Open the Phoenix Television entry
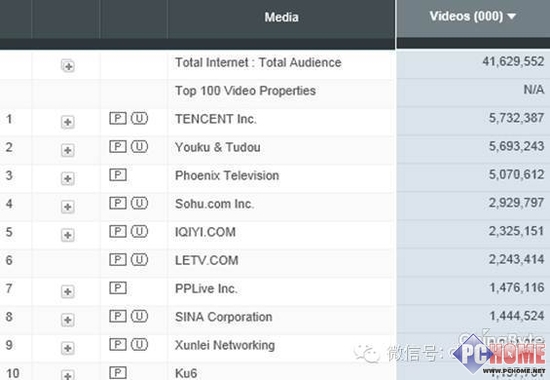The height and width of the screenshot is (380, 550). (x=227, y=175)
